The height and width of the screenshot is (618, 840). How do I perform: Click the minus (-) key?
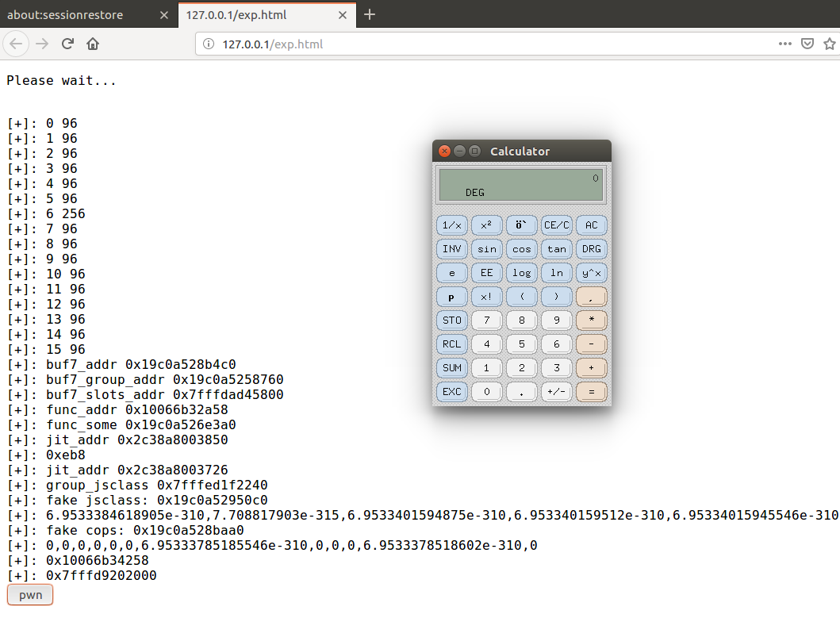click(592, 344)
